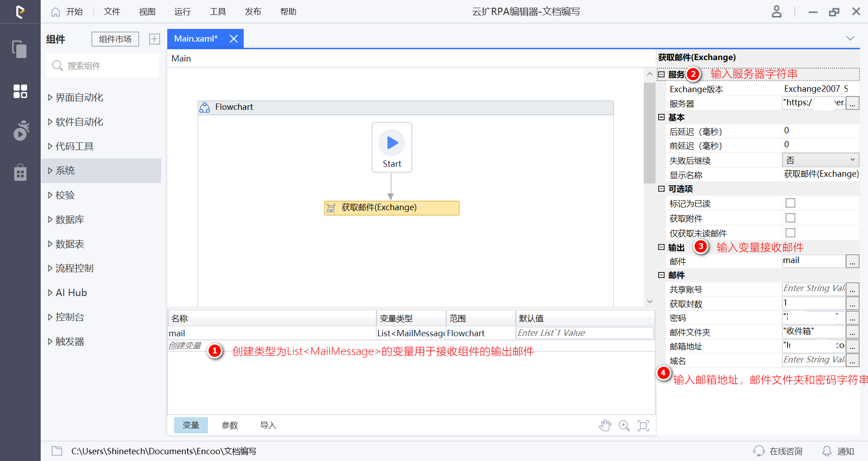
Task: Expand the 系统 component group
Action: (x=50, y=170)
